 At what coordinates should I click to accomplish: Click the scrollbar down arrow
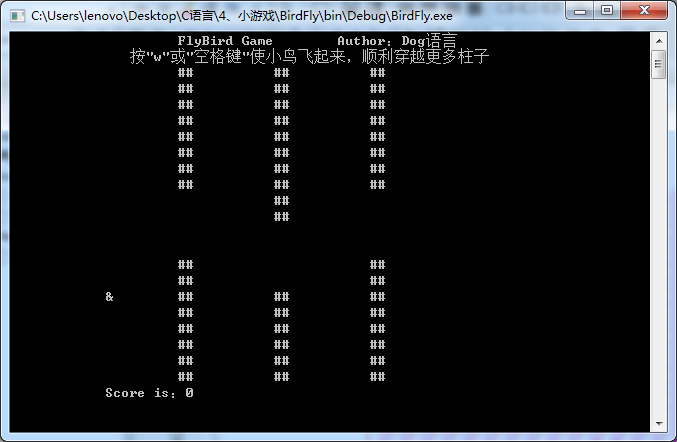[x=659, y=423]
